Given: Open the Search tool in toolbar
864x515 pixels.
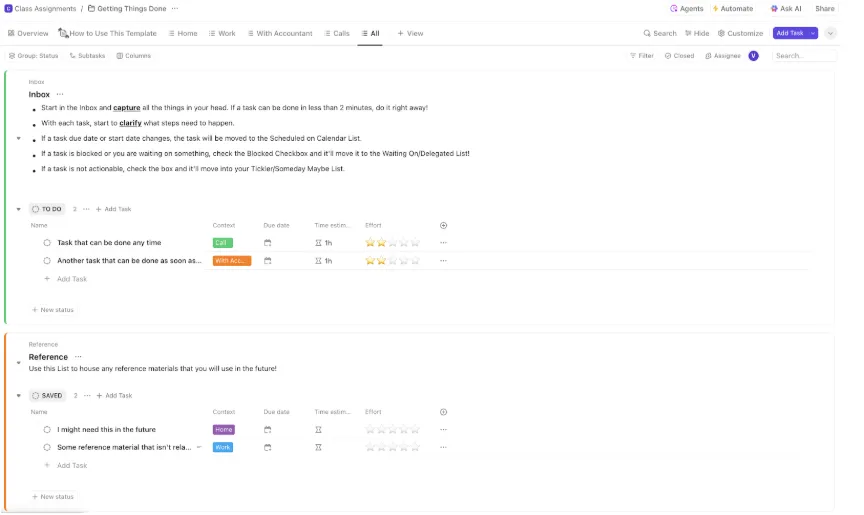Looking at the screenshot, I should [x=660, y=34].
